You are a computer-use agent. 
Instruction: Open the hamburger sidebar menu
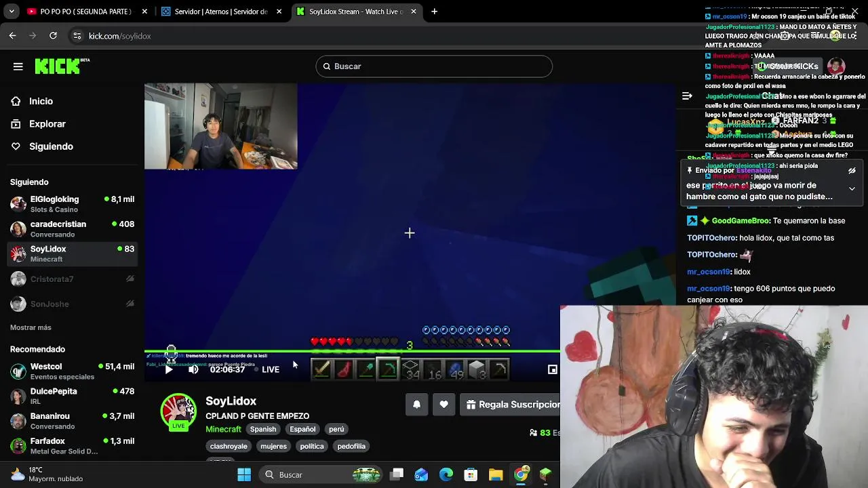point(18,66)
